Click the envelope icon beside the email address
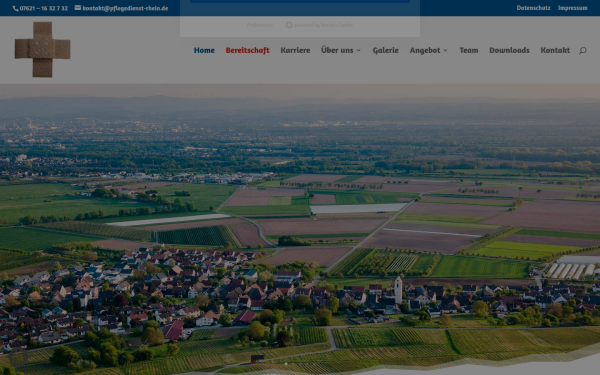The image size is (600, 375). point(78,8)
